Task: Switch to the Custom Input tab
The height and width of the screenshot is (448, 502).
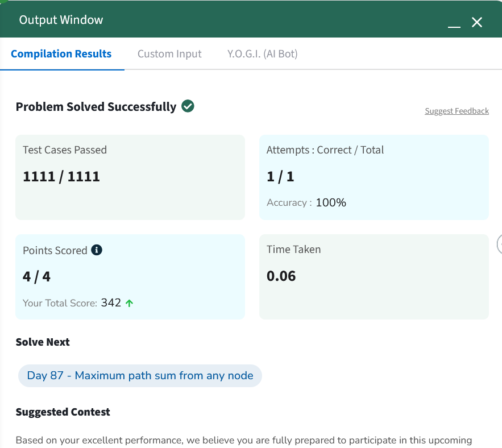Action: click(x=169, y=54)
